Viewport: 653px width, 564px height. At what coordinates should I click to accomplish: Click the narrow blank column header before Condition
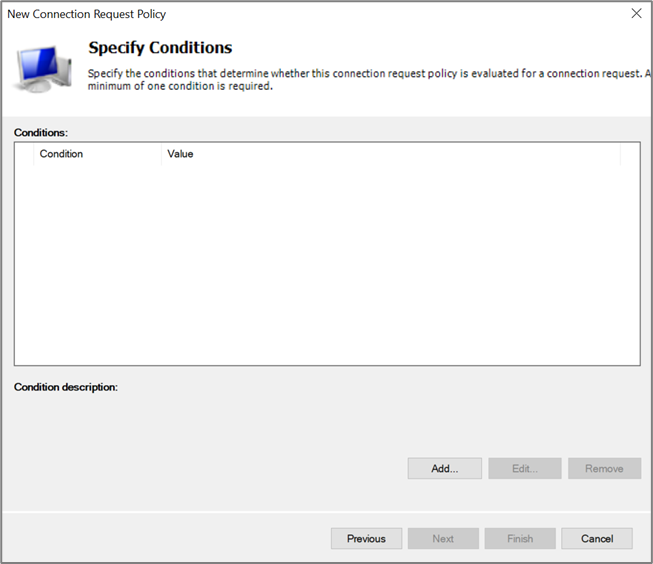(24, 154)
